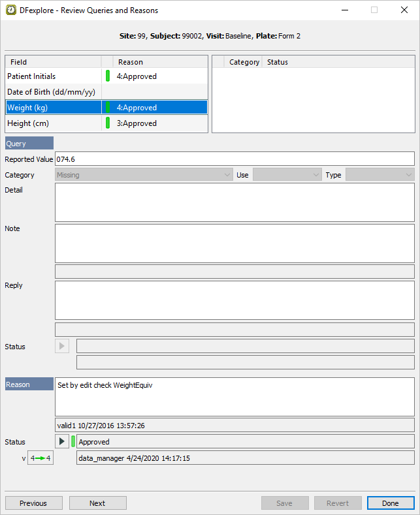Image resolution: width=420 pixels, height=515 pixels.
Task: Click green indicator next to Approved status
Action: pyautogui.click(x=73, y=442)
